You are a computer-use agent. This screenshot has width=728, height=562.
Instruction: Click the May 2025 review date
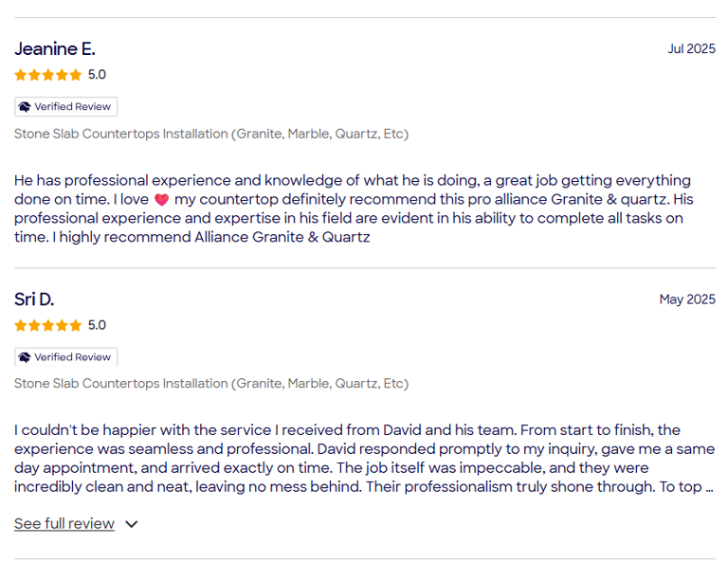[687, 299]
